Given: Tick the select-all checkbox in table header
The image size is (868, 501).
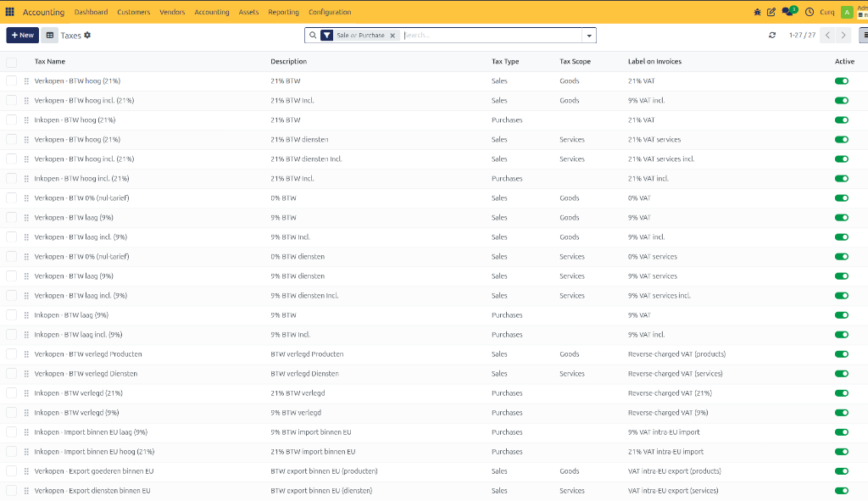Looking at the screenshot, I should [12, 62].
